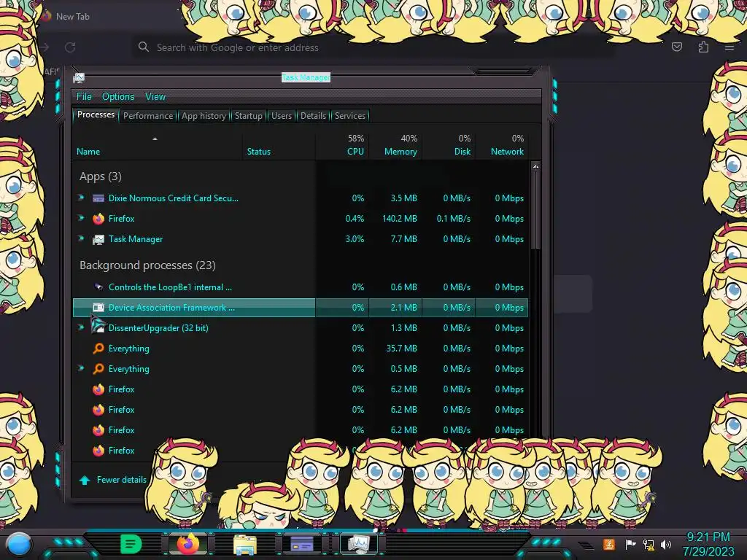Click the Task Manager title bar icon
The image size is (747, 560).
(79, 77)
